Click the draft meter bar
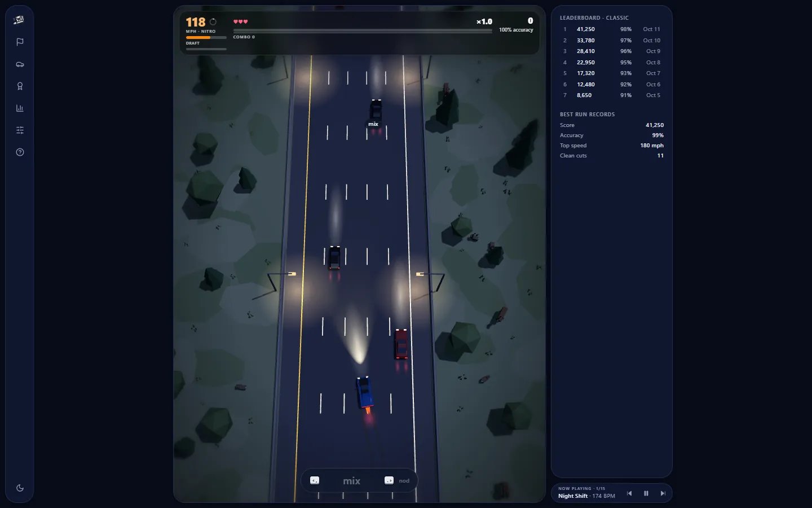 206,49
